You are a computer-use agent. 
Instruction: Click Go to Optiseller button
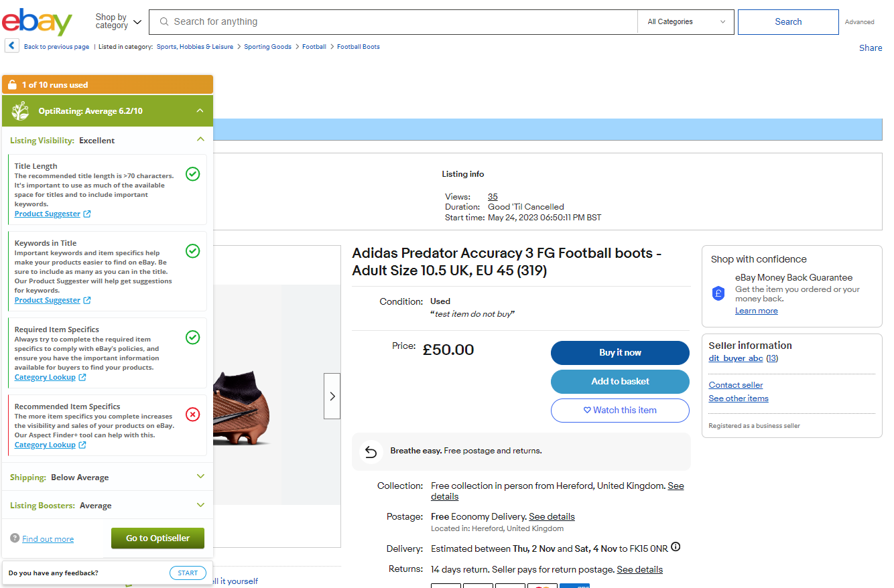coord(157,538)
